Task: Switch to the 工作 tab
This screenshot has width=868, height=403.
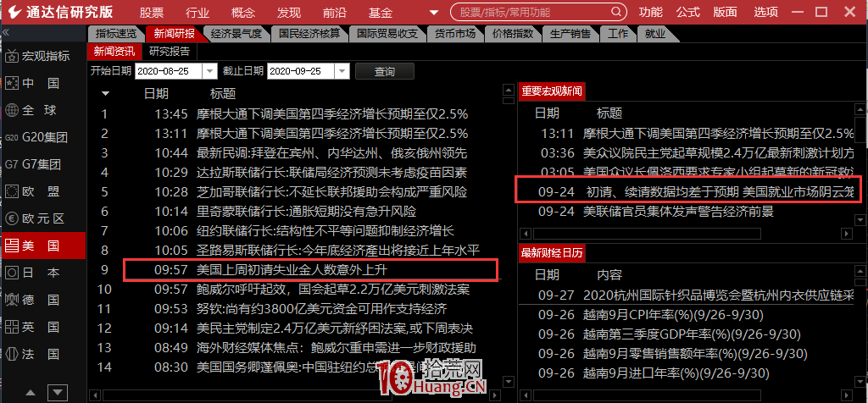Action: pos(618,34)
